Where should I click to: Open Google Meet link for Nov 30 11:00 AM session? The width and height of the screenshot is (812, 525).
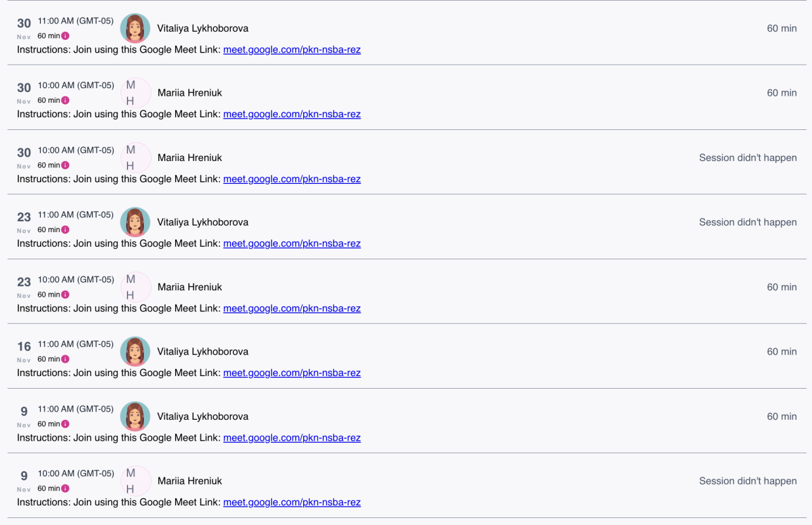click(x=292, y=49)
